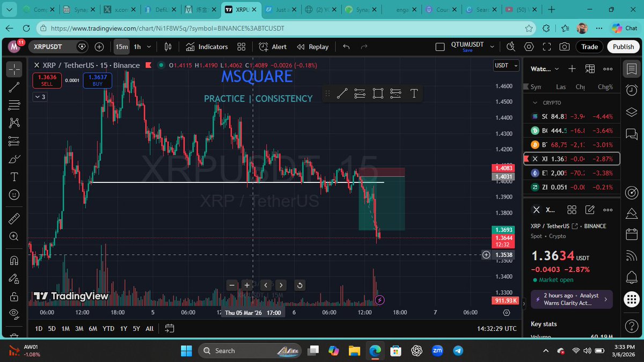
Task: Open Windows taskbar Search box
Action: [248, 351]
